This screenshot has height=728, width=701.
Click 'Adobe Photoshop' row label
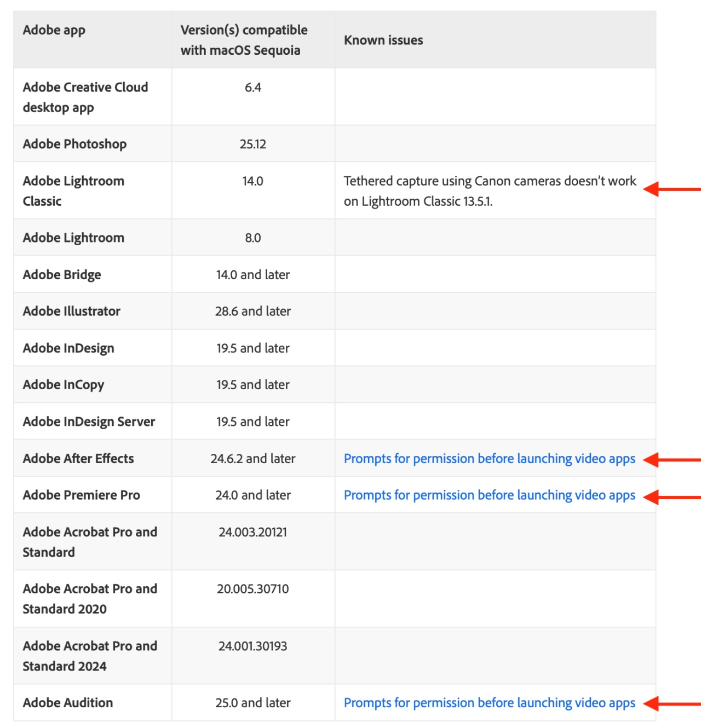75,144
